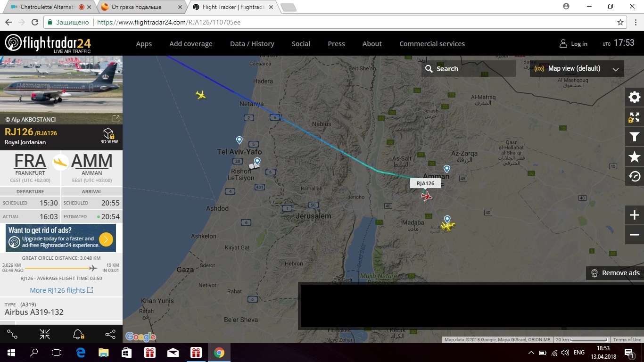The height and width of the screenshot is (362, 644).
Task: Click the share flight icon
Action: pyautogui.click(x=110, y=335)
